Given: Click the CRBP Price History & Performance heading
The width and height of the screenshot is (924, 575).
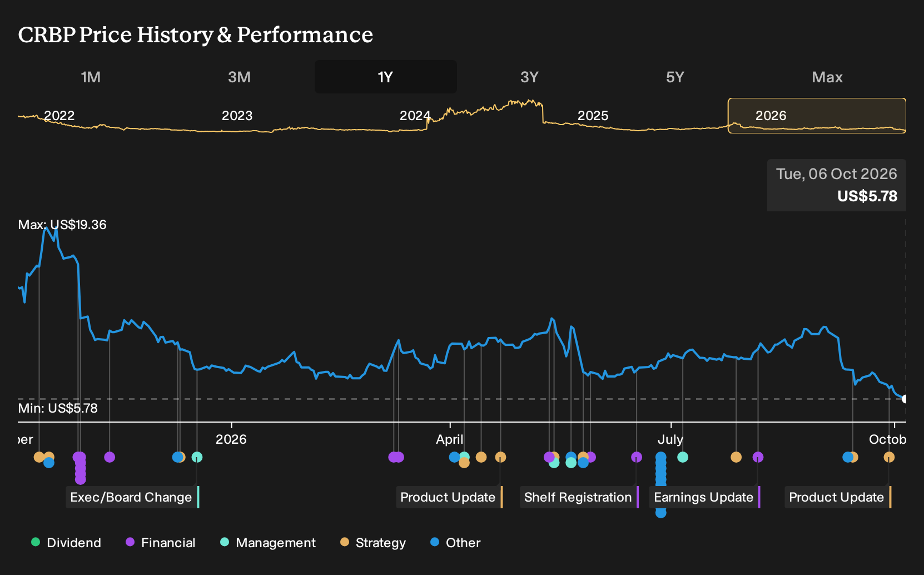Looking at the screenshot, I should click(196, 34).
